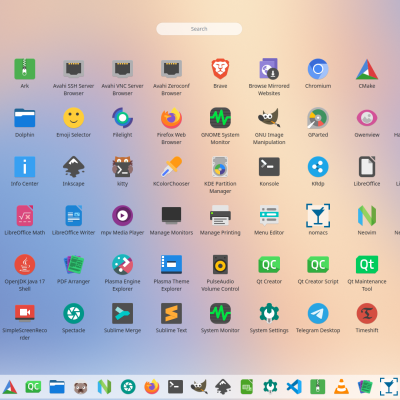Image resolution: width=400 pixels, height=400 pixels.
Task: Open mpv Media Player
Action: (123, 216)
